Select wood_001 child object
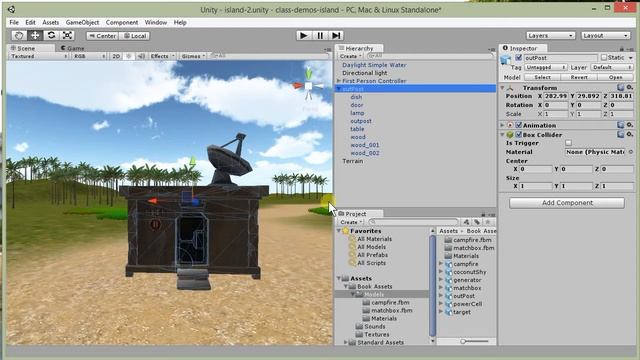Viewport: 640px width, 360px height. click(x=364, y=145)
